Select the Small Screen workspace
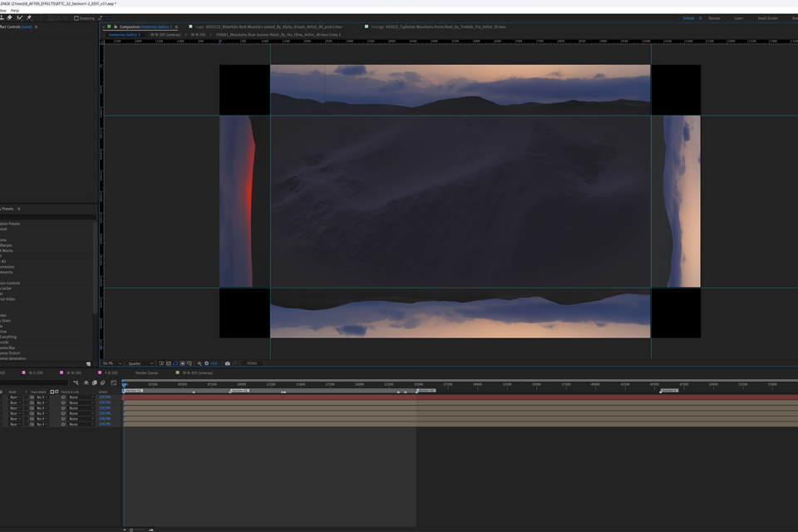Viewport: 798px width, 532px height. pos(766,18)
